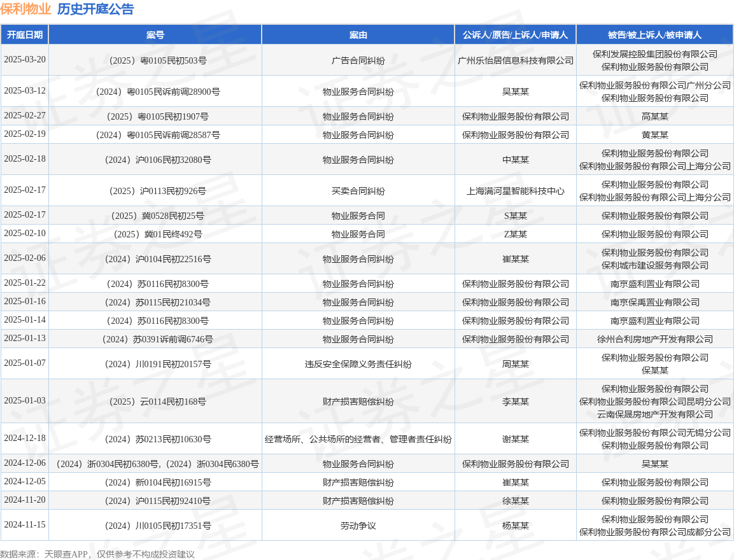Select the date 2025-02-06
The width and height of the screenshot is (734, 560).
25,258
